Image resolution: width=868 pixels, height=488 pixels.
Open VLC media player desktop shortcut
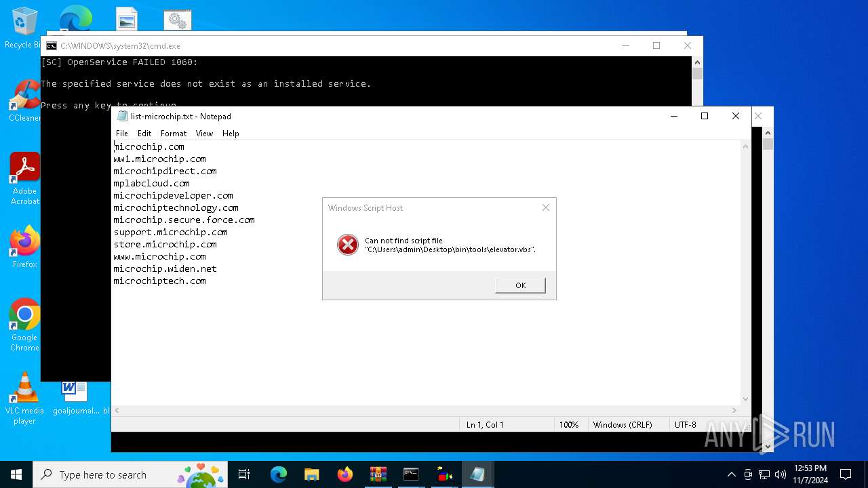click(x=24, y=399)
